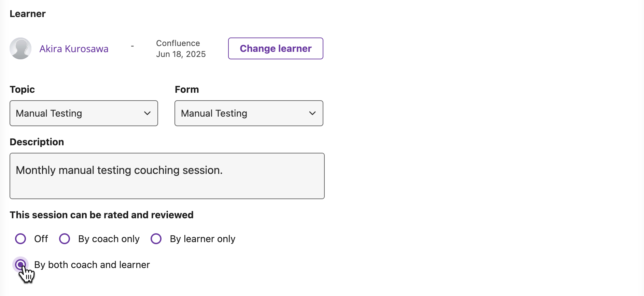
Task: Open the Akira Kurosawa profile link
Action: coord(74,49)
